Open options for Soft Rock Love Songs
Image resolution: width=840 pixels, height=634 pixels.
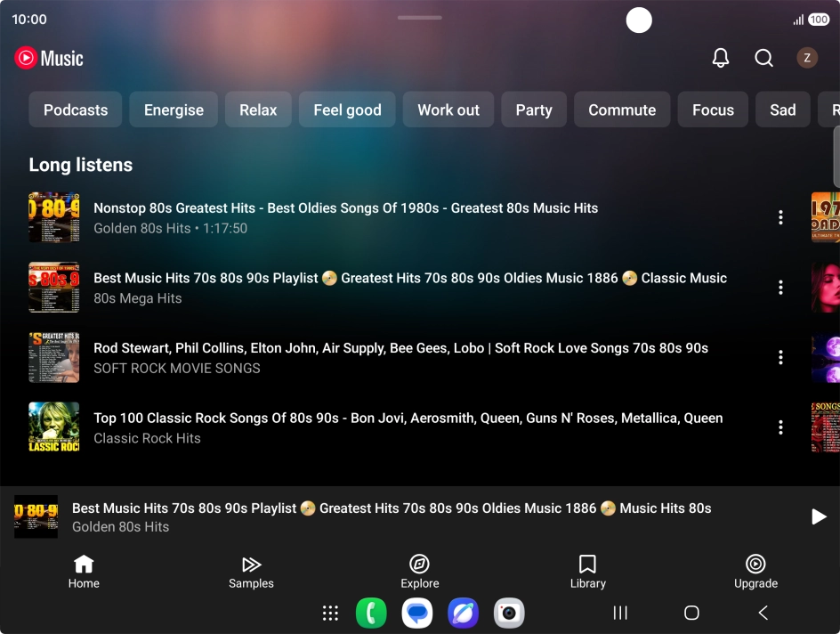(780, 357)
